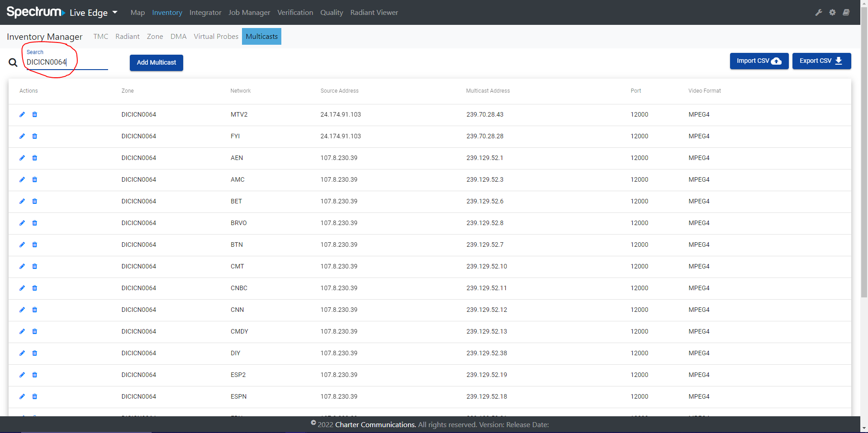
Task: Switch to the DMA tab
Action: (x=179, y=37)
